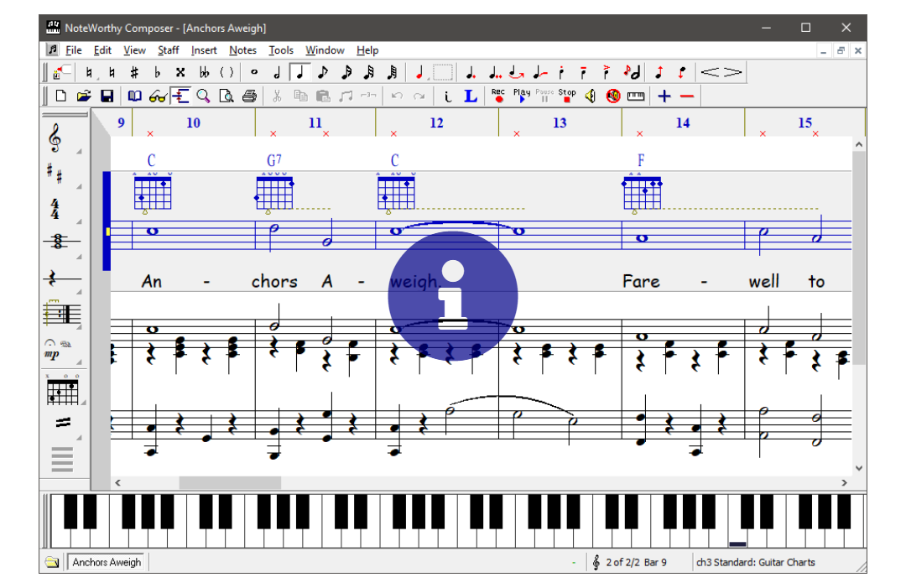906x588 pixels.
Task: Click the eyeglasses viewer mode icon
Action: (x=157, y=96)
